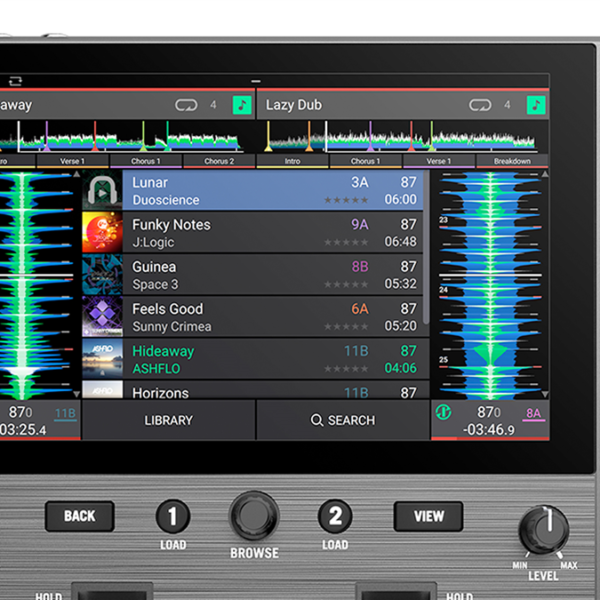Click the 8A key indicator on right deck
This screenshot has height=600, width=600.
(x=533, y=414)
